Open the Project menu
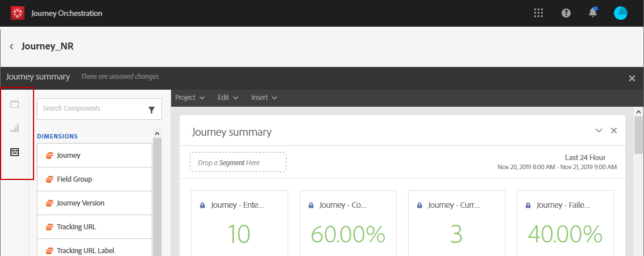This screenshot has height=256, width=644. [190, 98]
